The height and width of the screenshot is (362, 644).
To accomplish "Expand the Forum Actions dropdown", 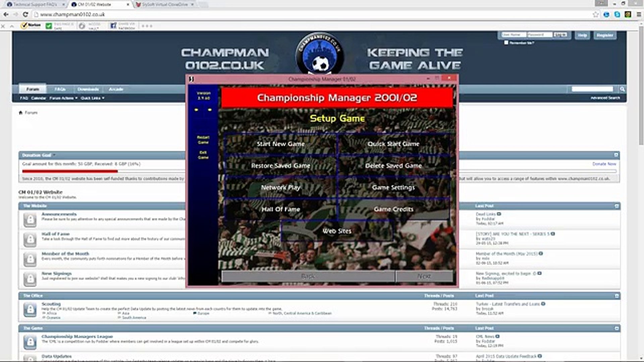I will [63, 98].
